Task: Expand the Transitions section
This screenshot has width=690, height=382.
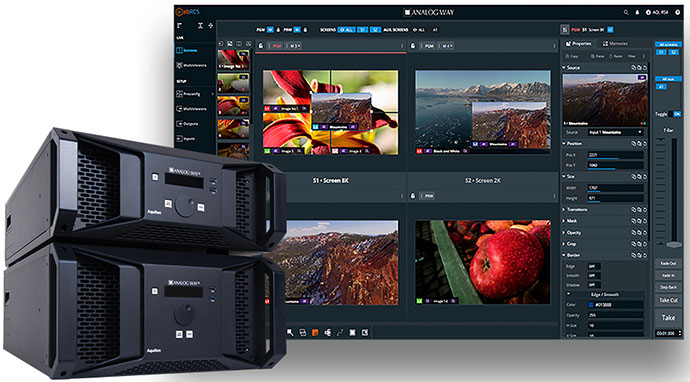Action: pos(564,209)
